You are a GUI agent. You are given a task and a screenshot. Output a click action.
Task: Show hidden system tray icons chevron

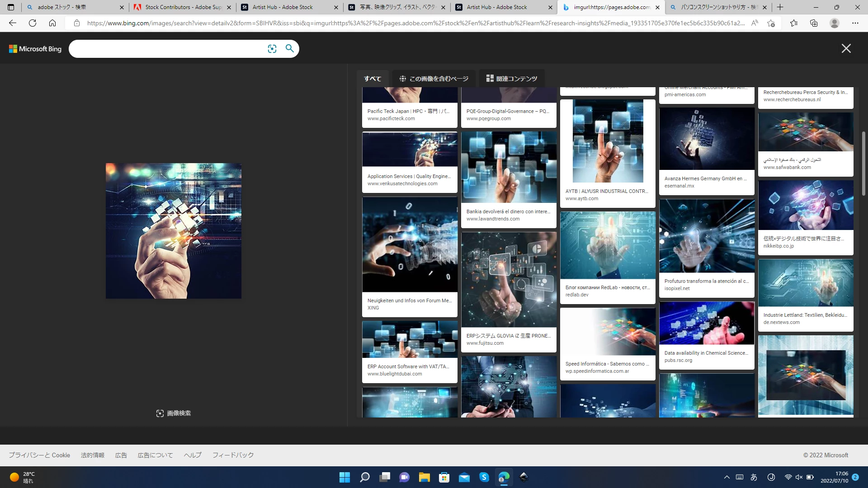coord(726,477)
